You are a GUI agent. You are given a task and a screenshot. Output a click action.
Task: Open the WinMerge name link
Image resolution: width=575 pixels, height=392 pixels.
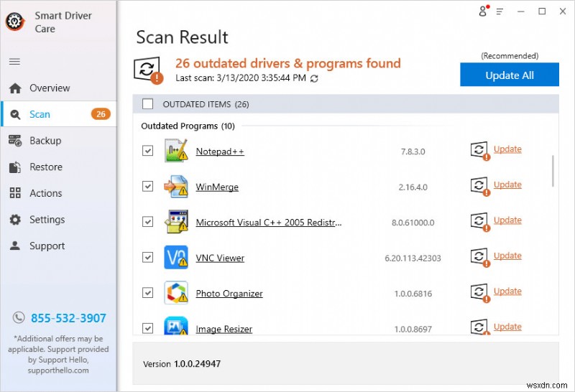tap(217, 187)
